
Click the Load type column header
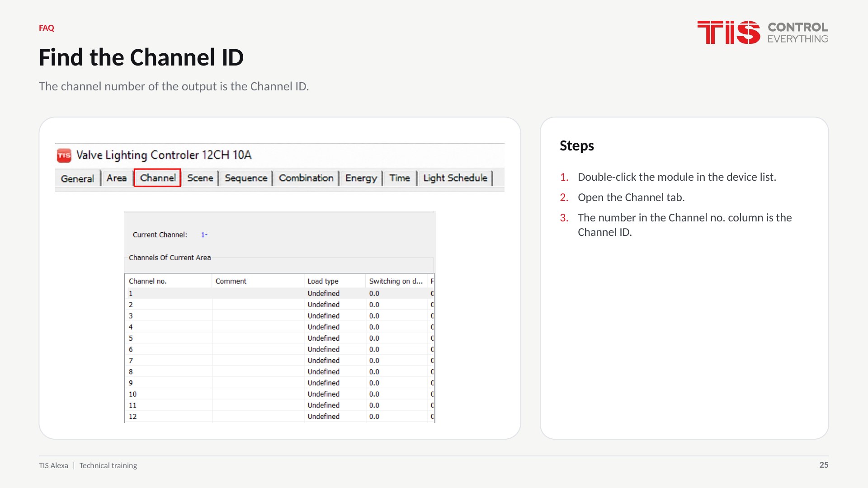pos(335,281)
